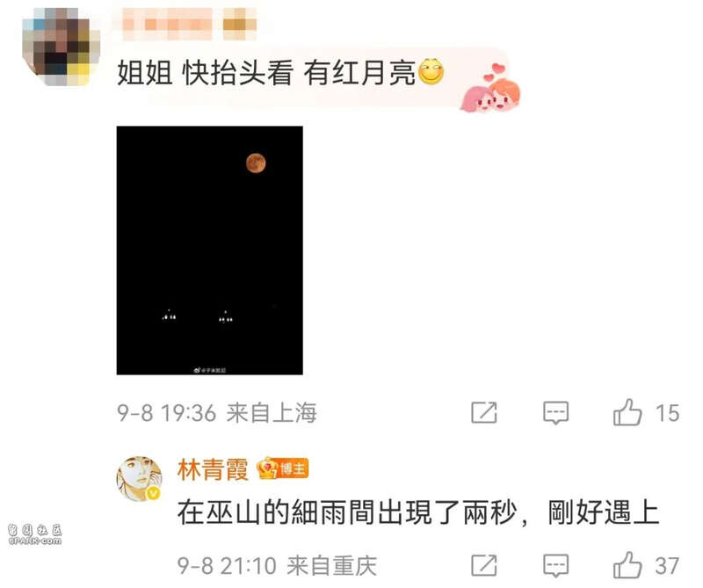
Task: Click the verified V mark on avatar
Action: click(154, 493)
